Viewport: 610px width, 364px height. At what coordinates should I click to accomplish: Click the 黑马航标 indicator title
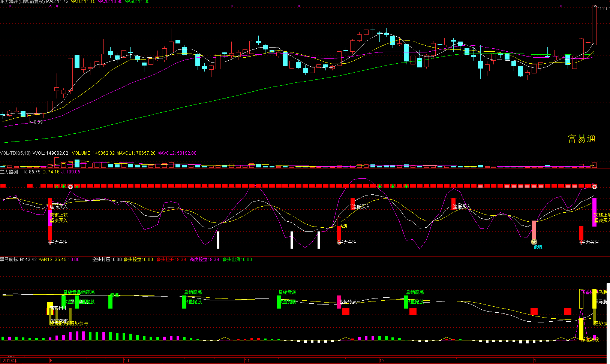(x=9, y=260)
